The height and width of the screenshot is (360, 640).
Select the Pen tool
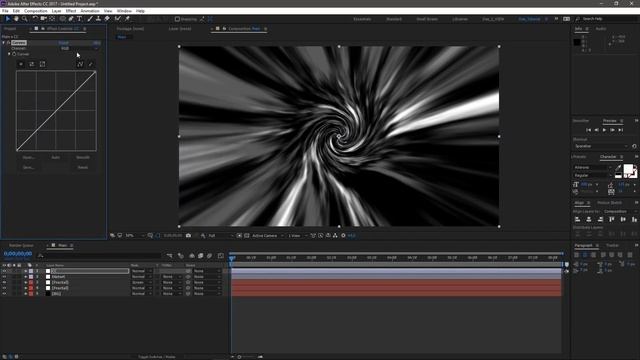point(71,19)
